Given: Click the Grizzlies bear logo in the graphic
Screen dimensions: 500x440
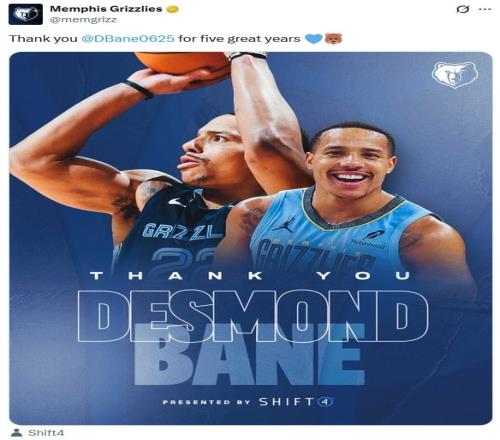Looking at the screenshot, I should [455, 75].
